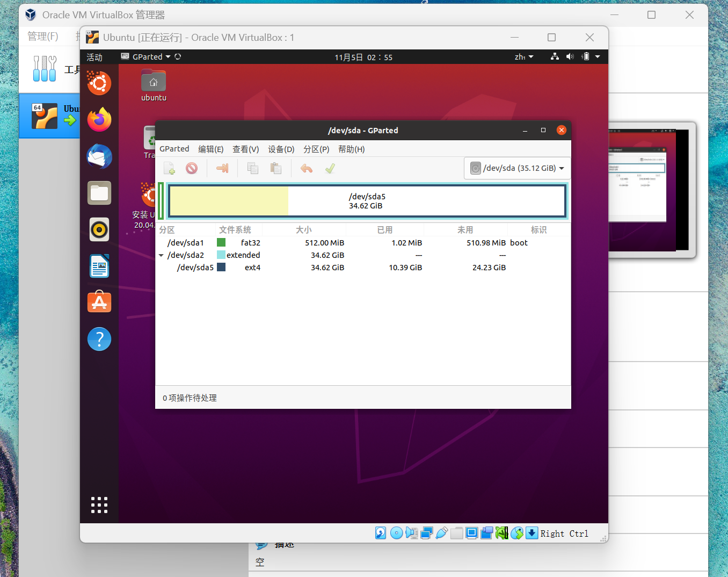This screenshot has height=577, width=728.
Task: Click VirtualBox audio status icon
Action: click(x=411, y=533)
